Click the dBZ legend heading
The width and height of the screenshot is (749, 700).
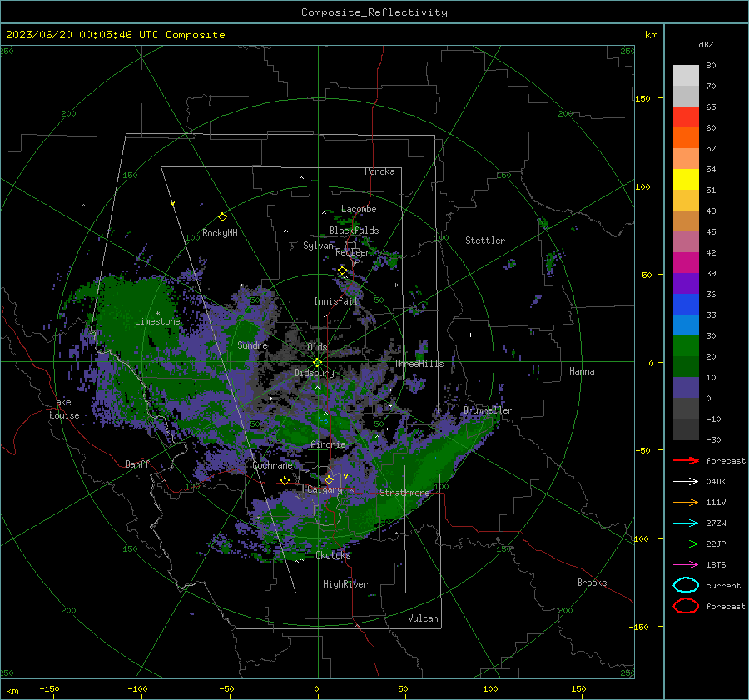click(x=706, y=44)
